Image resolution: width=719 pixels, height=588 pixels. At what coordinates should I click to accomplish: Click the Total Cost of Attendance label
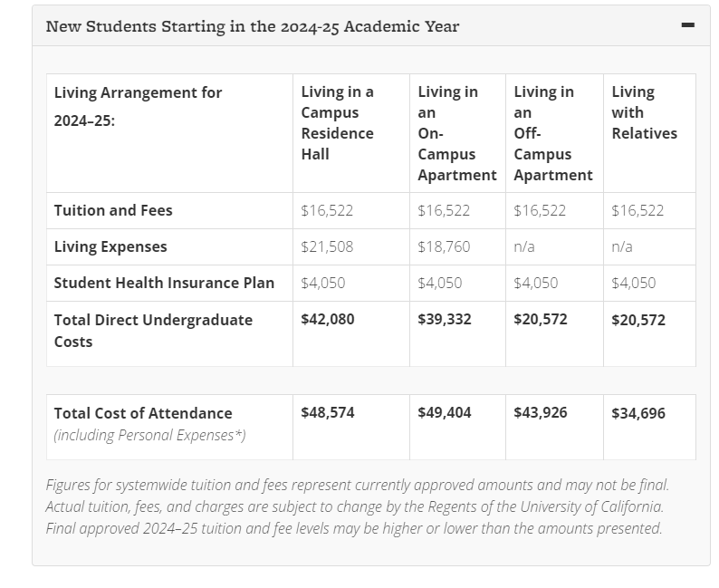[143, 413]
